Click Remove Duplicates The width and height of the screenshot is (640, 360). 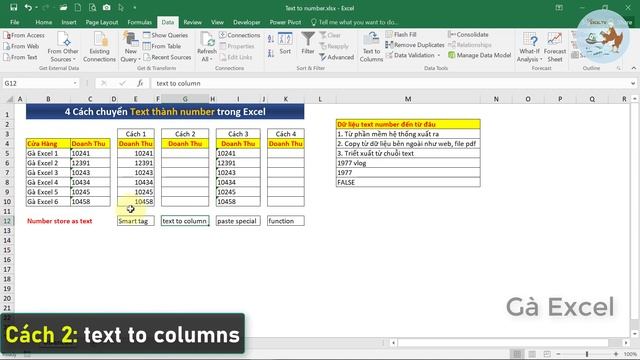click(415, 45)
